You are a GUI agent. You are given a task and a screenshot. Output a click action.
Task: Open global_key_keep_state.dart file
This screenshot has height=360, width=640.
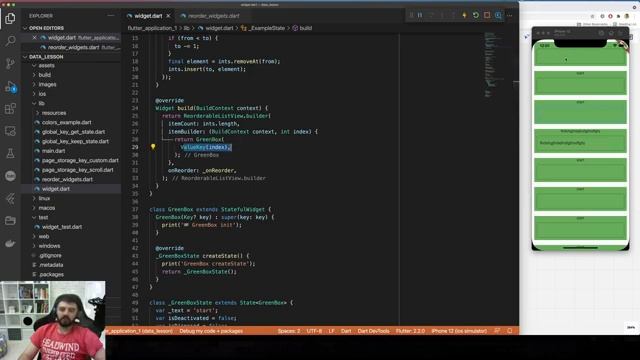(x=75, y=142)
